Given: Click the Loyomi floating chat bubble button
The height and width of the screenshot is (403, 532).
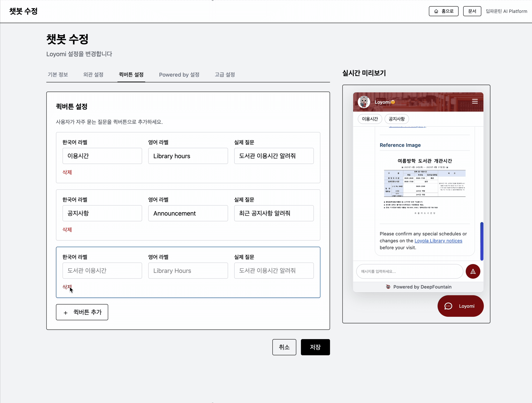Looking at the screenshot, I should pyautogui.click(x=460, y=306).
